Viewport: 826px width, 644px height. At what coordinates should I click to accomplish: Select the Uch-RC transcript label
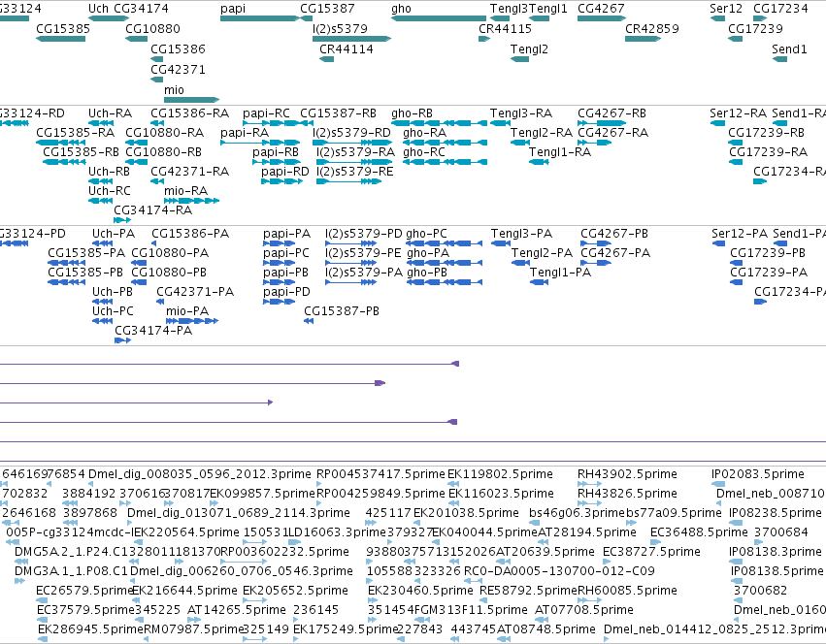[109, 191]
